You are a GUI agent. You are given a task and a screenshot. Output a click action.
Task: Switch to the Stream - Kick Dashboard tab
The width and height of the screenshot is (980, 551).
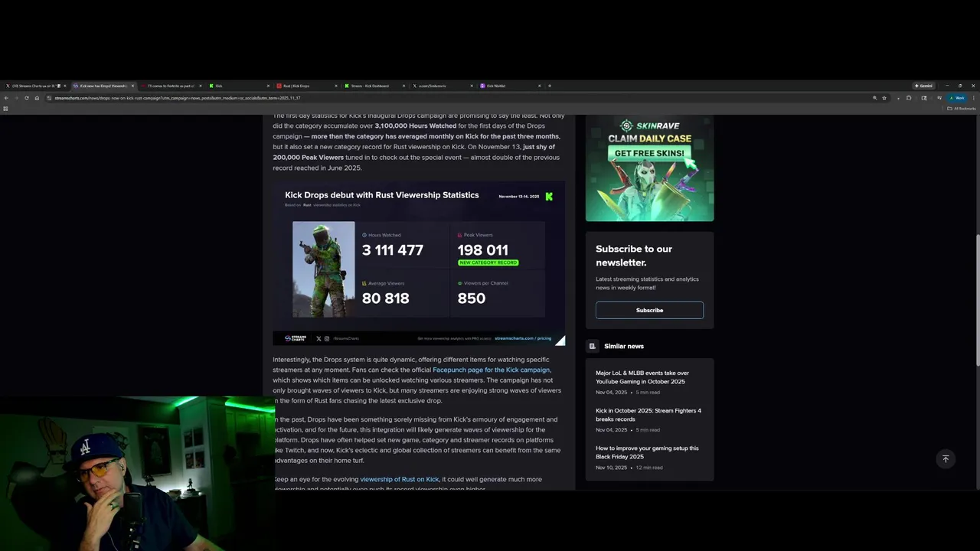click(374, 86)
